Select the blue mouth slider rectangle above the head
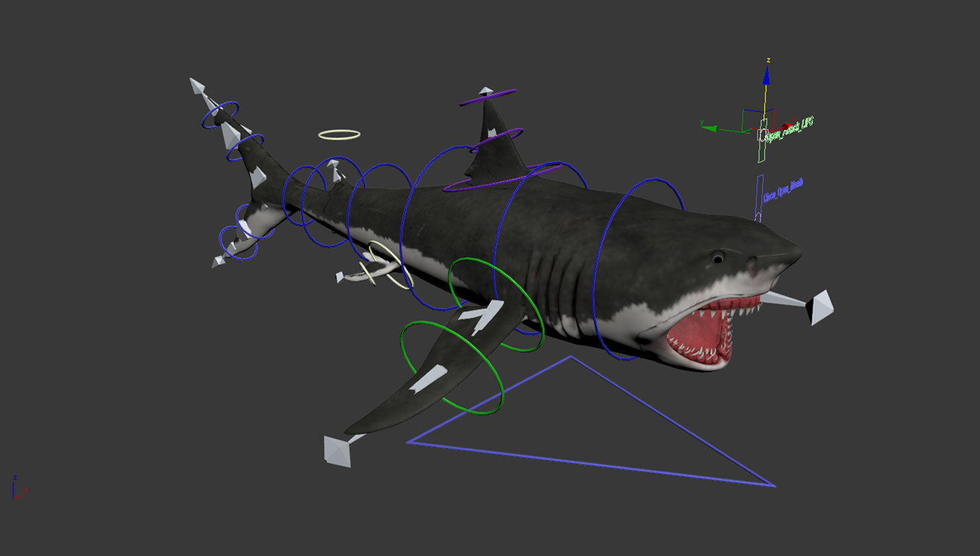Screen dimensions: 980x556 pyautogui.click(x=759, y=197)
